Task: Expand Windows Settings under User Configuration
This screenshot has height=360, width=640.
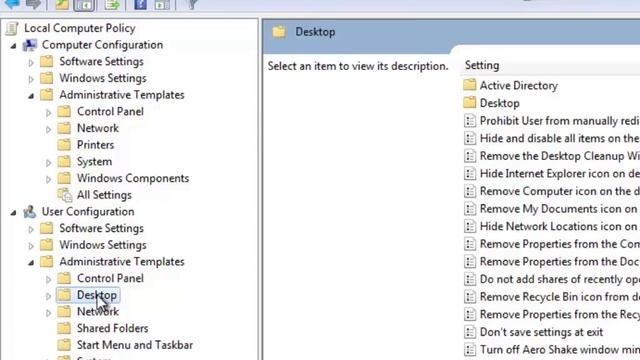Action: pyautogui.click(x=31, y=246)
